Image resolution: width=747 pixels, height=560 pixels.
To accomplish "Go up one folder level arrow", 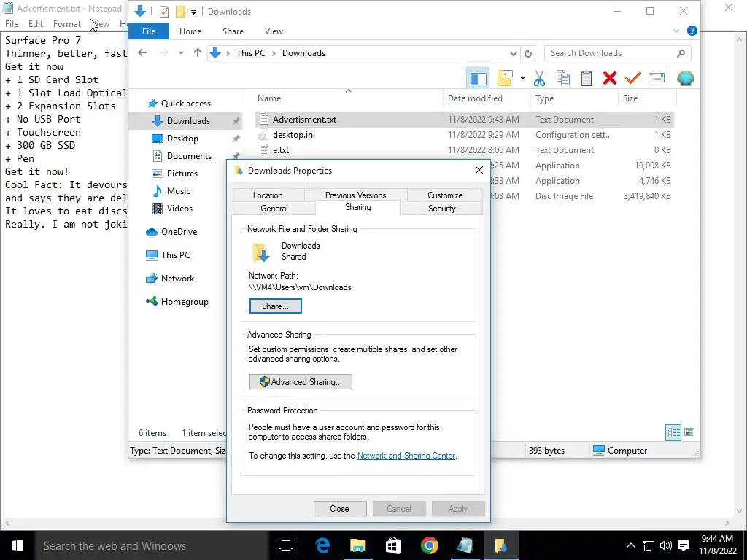I will coord(198,52).
